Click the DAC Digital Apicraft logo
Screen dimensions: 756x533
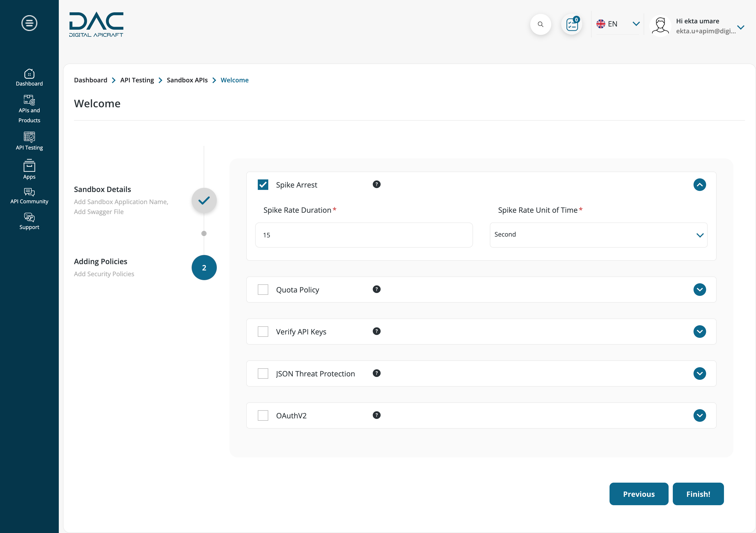click(96, 24)
